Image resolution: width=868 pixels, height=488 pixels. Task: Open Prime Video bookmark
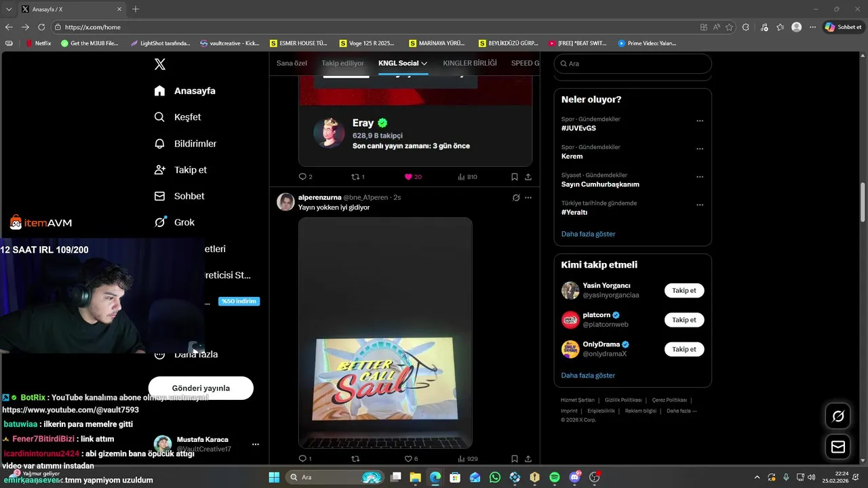click(x=647, y=43)
